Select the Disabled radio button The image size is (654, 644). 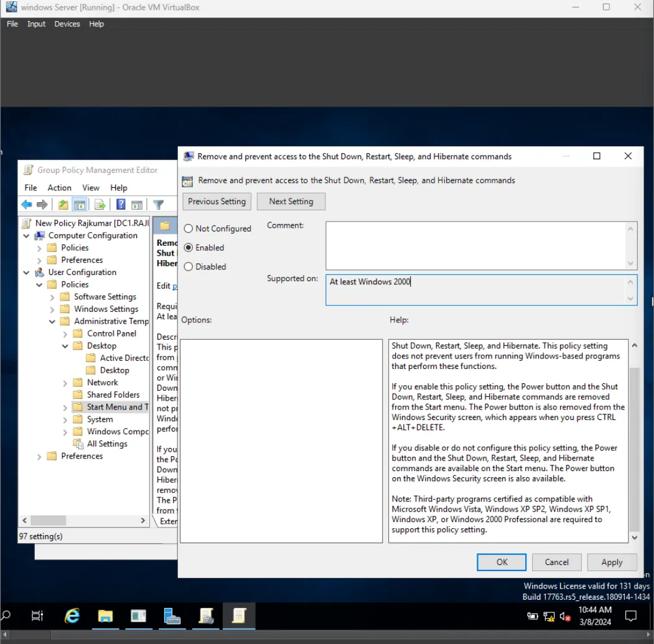pyautogui.click(x=189, y=266)
